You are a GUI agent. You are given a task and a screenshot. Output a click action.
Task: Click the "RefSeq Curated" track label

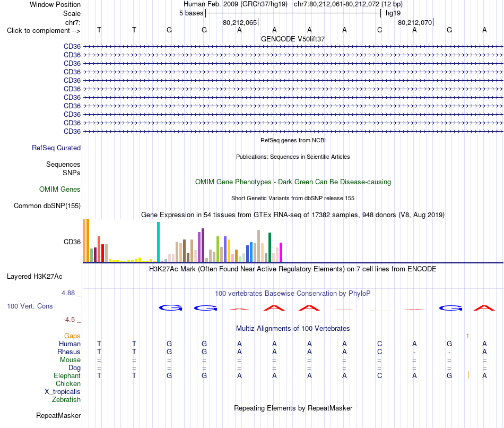click(56, 148)
